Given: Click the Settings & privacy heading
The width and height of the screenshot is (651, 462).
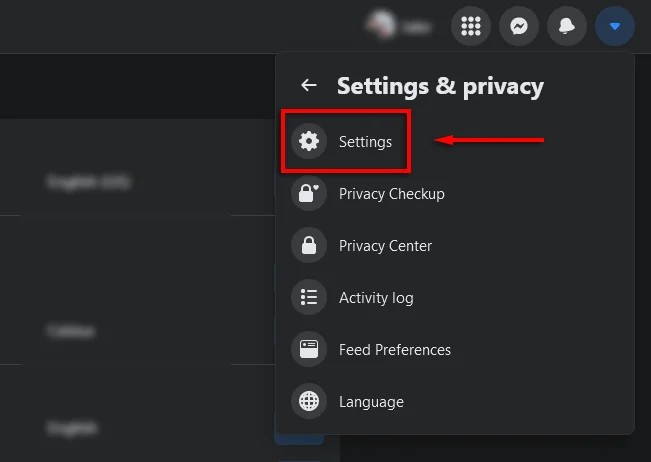Looking at the screenshot, I should (440, 86).
